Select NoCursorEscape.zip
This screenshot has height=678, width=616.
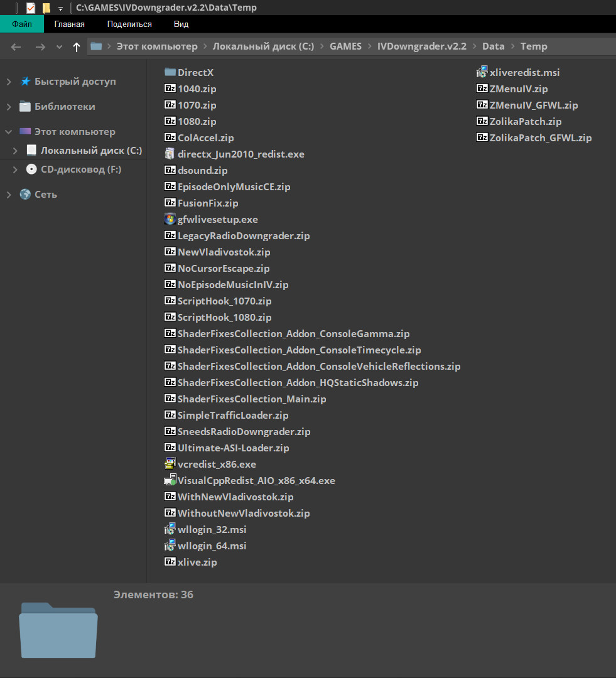coord(224,269)
